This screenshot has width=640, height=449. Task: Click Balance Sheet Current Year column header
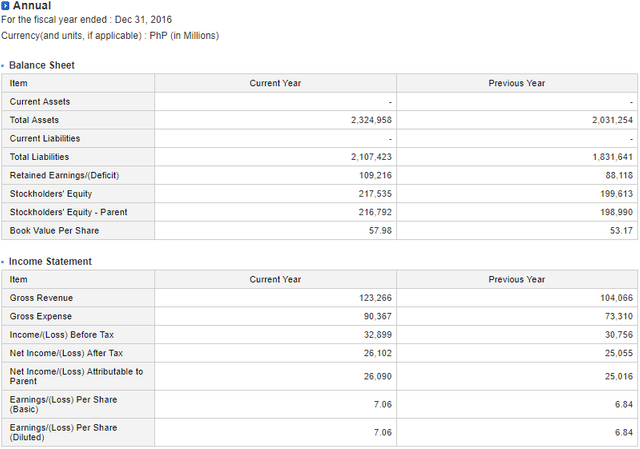(275, 83)
